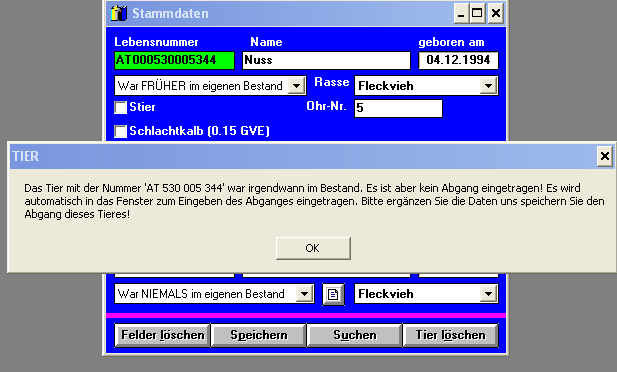Click the 'Rasse' label text
This screenshot has height=372, width=617.
tap(331, 82)
